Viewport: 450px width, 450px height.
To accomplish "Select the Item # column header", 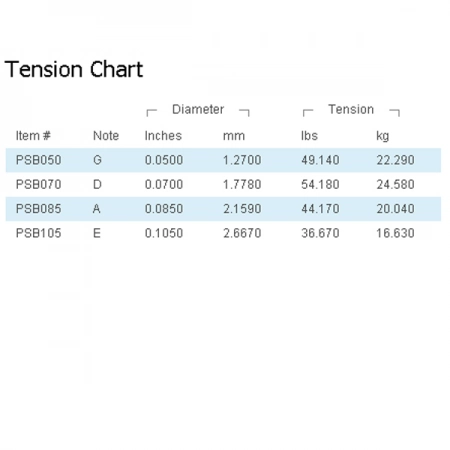I will pyautogui.click(x=33, y=136).
